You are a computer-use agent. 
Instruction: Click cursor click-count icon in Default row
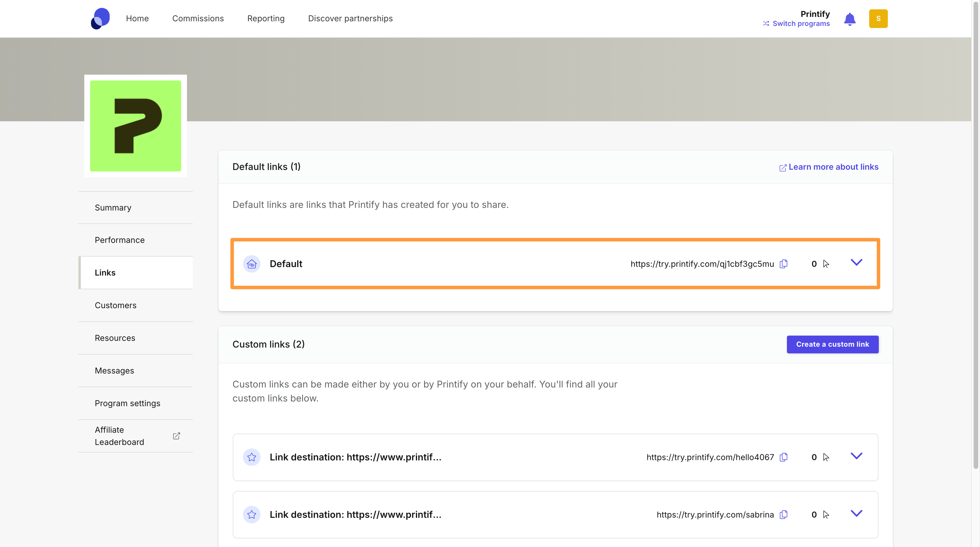click(825, 264)
